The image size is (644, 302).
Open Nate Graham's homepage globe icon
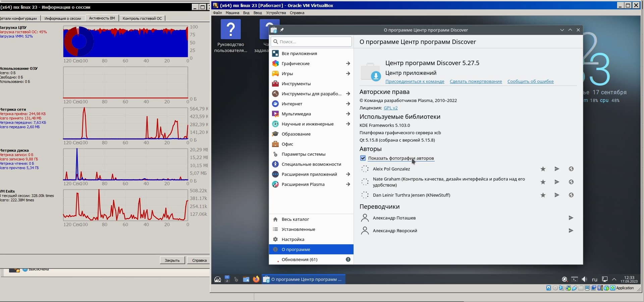pos(571,182)
